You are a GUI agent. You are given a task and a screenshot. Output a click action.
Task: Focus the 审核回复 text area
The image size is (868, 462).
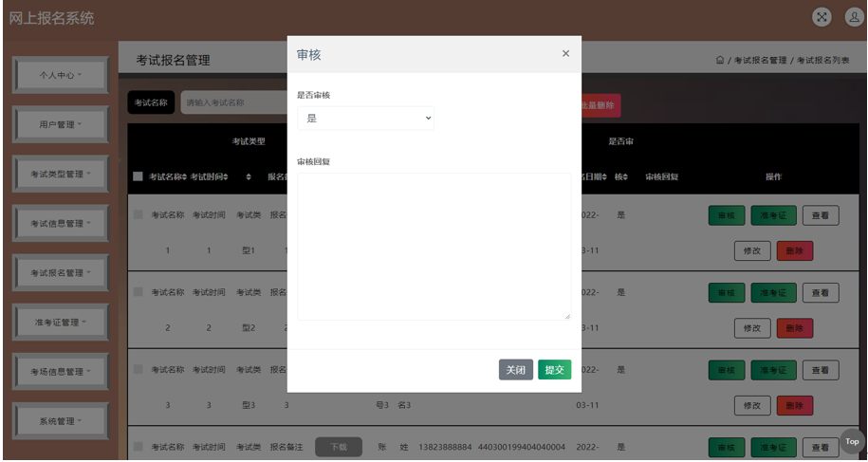tap(434, 247)
